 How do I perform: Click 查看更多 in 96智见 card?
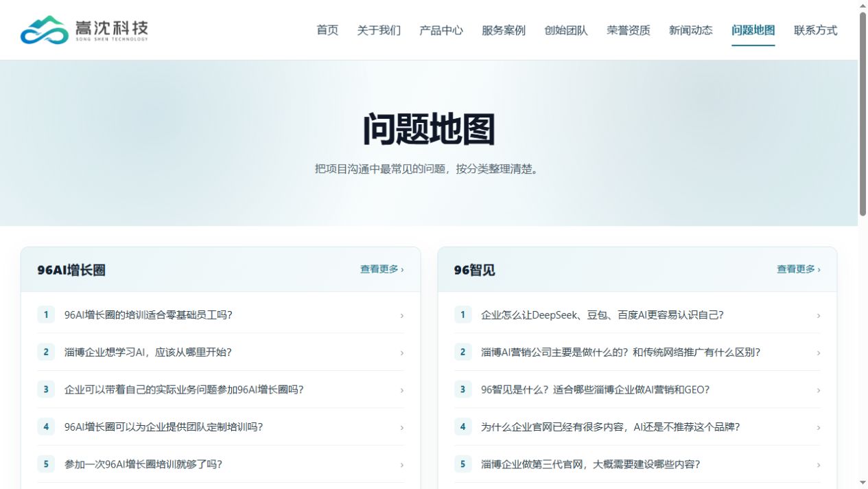[x=799, y=269]
